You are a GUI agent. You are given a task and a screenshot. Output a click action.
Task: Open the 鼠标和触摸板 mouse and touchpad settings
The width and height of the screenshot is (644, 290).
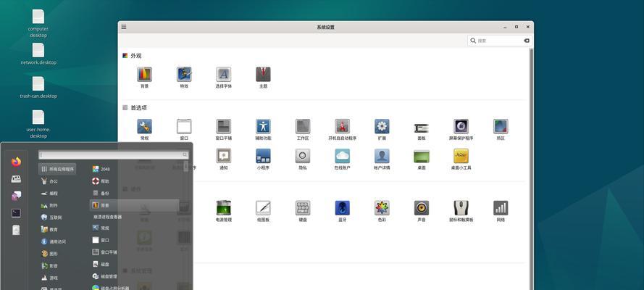coord(461,211)
